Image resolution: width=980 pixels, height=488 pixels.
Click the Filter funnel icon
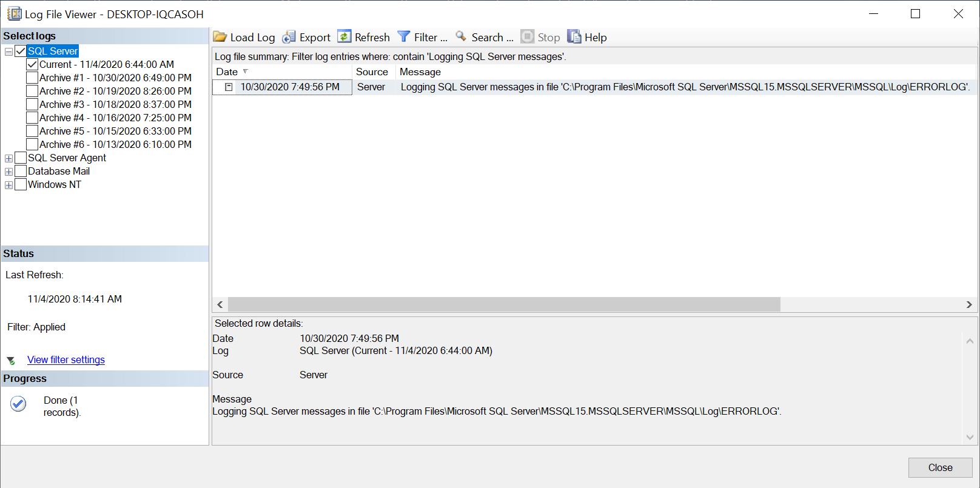pyautogui.click(x=404, y=37)
